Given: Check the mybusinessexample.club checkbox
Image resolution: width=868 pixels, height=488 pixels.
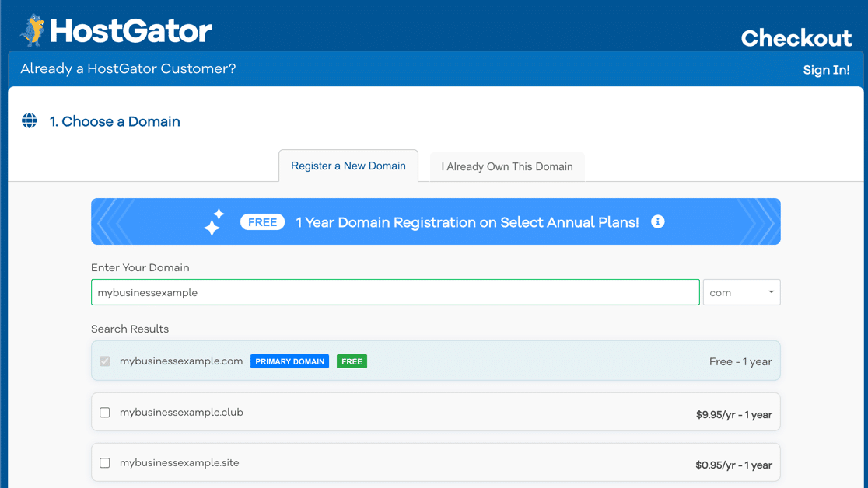Looking at the screenshot, I should (105, 413).
